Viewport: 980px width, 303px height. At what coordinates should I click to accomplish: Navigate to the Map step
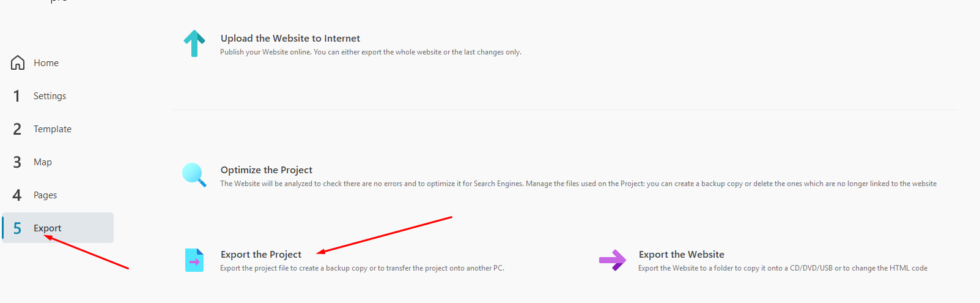[43, 162]
